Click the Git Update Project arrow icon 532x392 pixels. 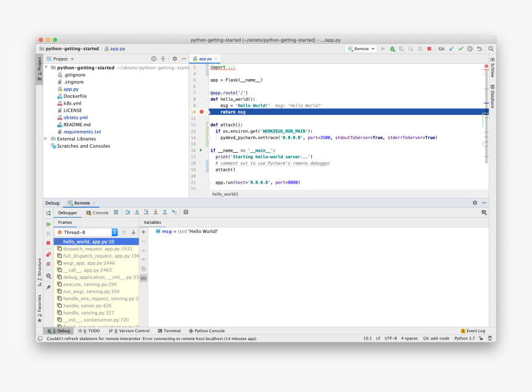pos(451,49)
